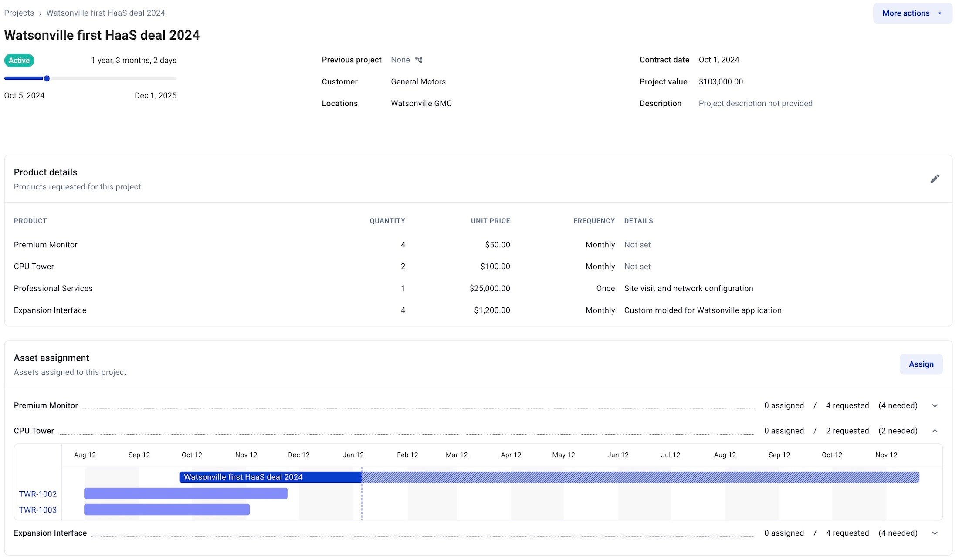Click the Watsonville GMC location value

coord(421,104)
